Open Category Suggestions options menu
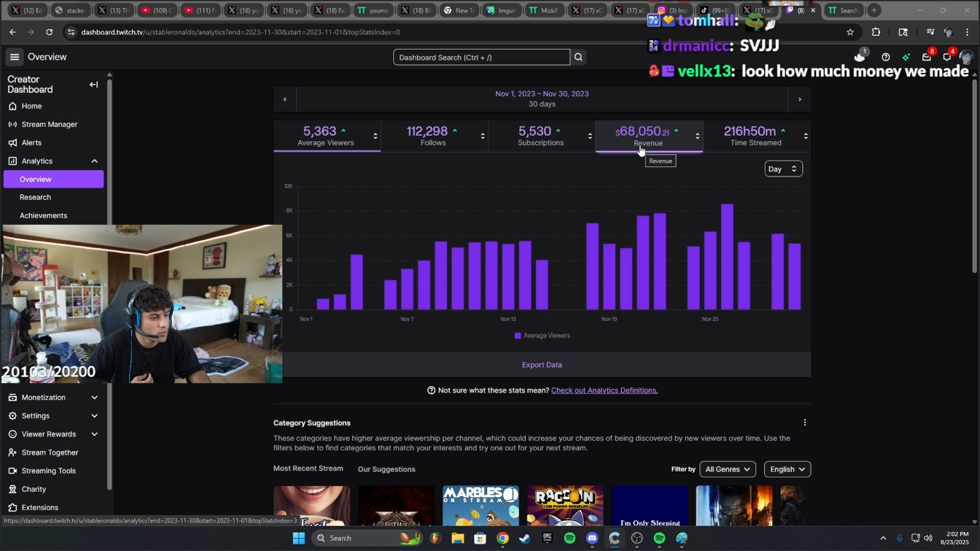Screen dimensions: 980x551 click(805, 423)
